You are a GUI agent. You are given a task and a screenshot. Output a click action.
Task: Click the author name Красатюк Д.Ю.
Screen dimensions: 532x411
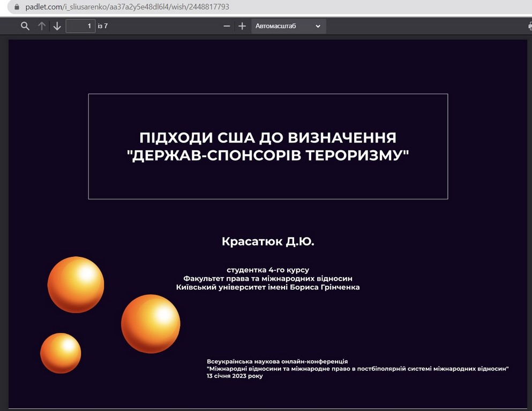click(268, 241)
